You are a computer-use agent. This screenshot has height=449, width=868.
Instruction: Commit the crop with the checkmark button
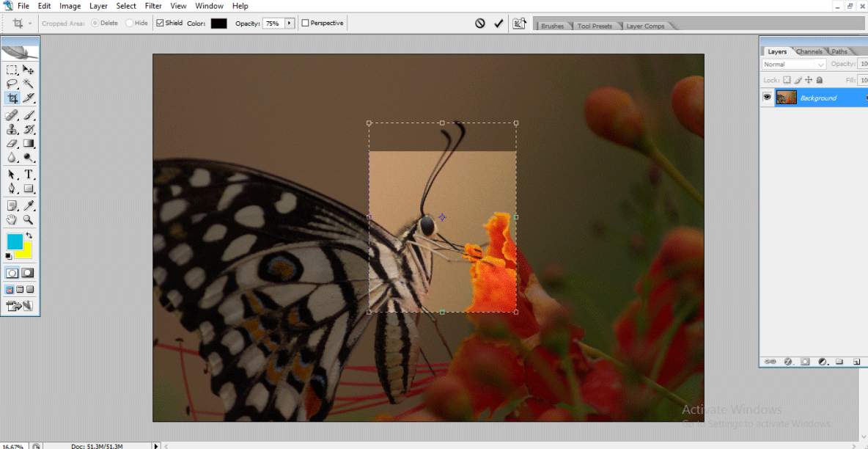(x=499, y=23)
